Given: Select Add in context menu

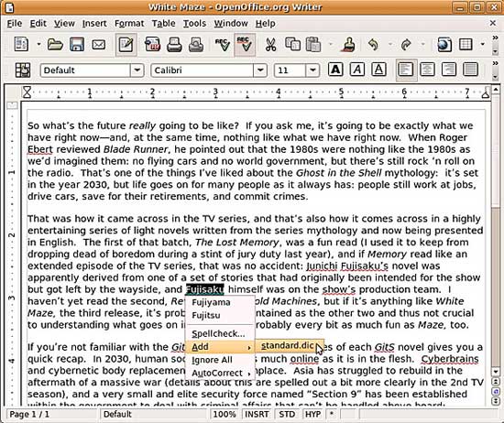Looking at the screenshot, I should 220,347.
